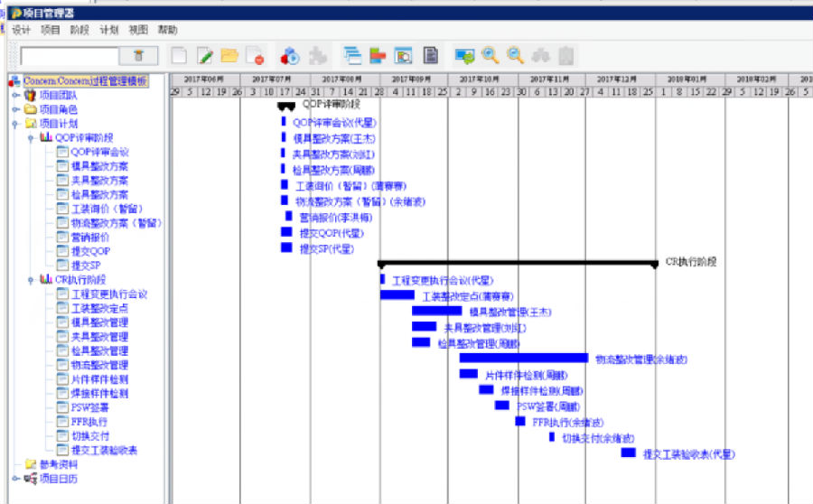Click the toolbar text input field
Image resolution: width=813 pixels, height=504 pixels.
70,56
